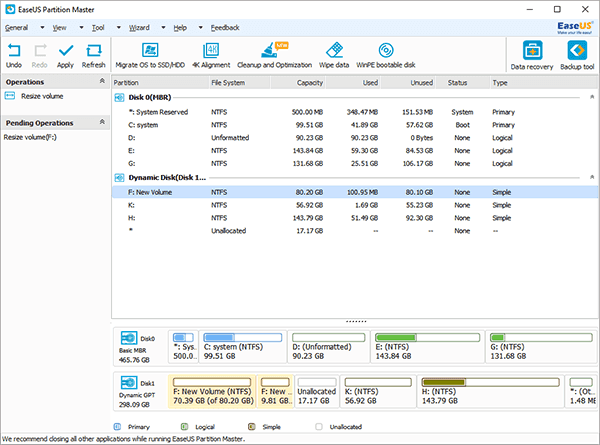Click the Undo toolbar icon
This screenshot has width=600, height=445.
(x=14, y=51)
